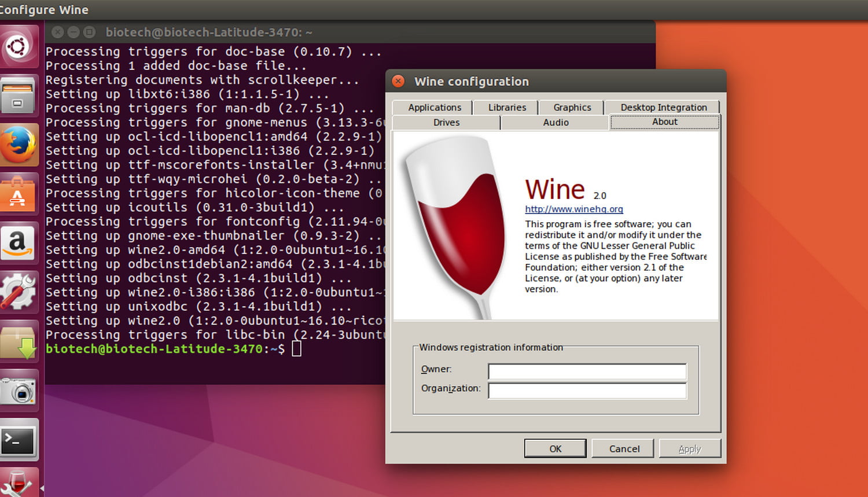Open the screenshot camera icon in launcher
Viewport: 868px width, 497px height.
click(x=19, y=391)
